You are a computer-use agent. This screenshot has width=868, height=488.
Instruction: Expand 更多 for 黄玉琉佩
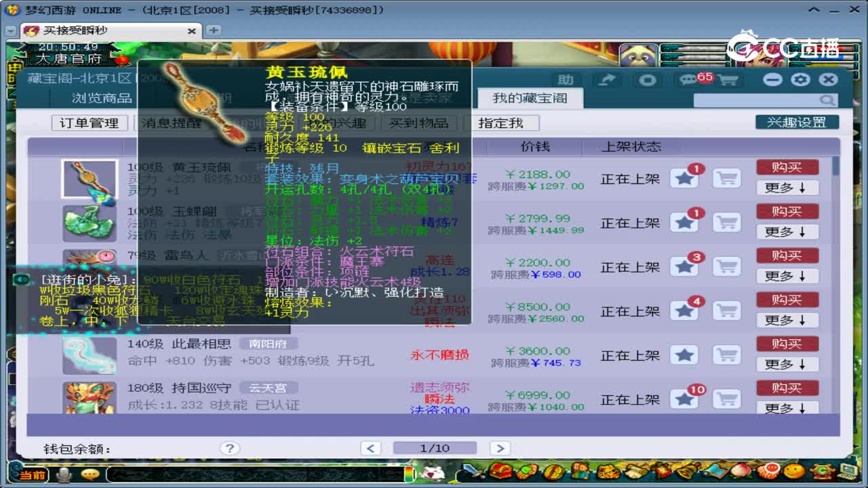pyautogui.click(x=787, y=188)
